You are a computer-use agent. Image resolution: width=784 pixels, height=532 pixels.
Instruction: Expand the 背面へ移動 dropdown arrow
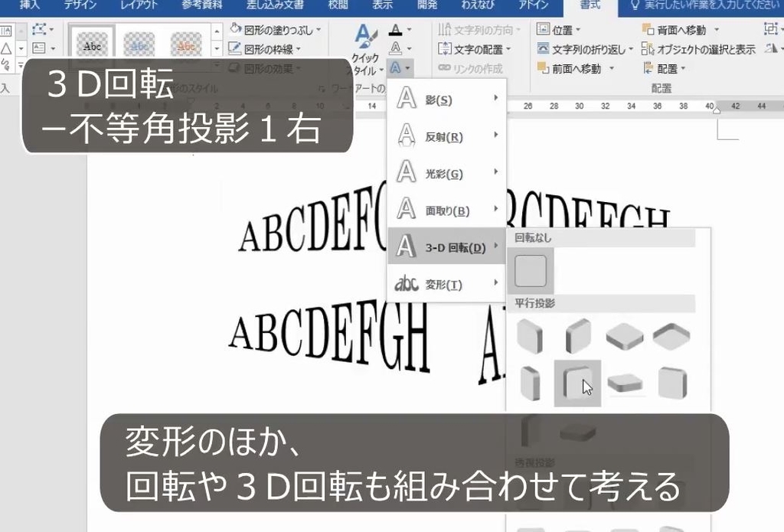pos(717,30)
